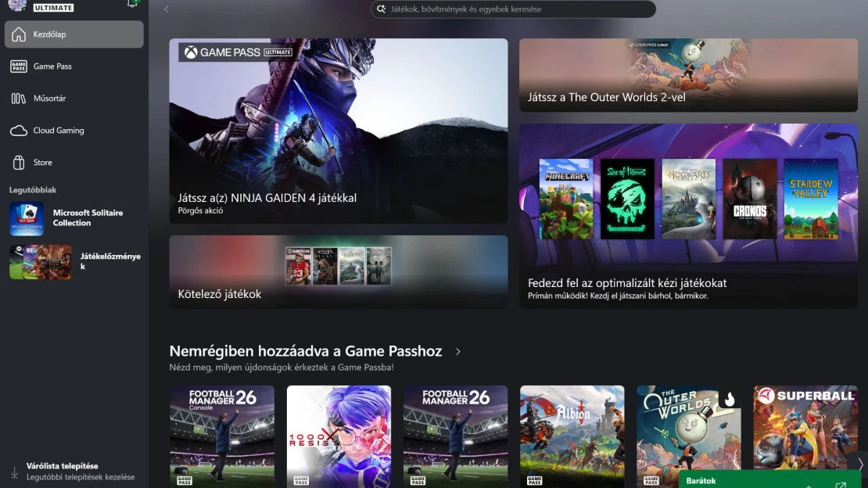Viewport: 868px width, 488px height.
Task: Open the Kötelező játékok tile
Action: point(339,271)
